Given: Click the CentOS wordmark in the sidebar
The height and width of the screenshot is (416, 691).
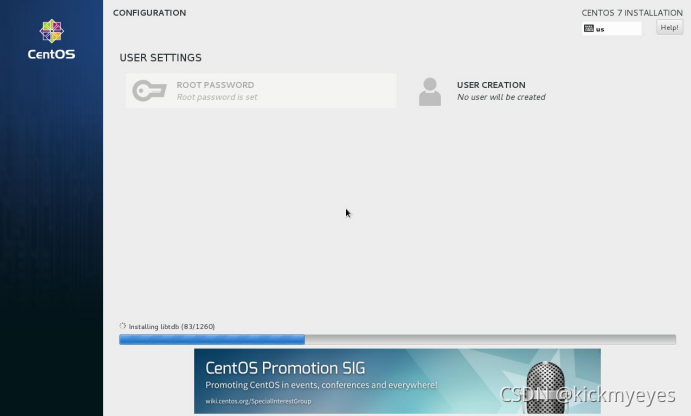Looking at the screenshot, I should [52, 54].
